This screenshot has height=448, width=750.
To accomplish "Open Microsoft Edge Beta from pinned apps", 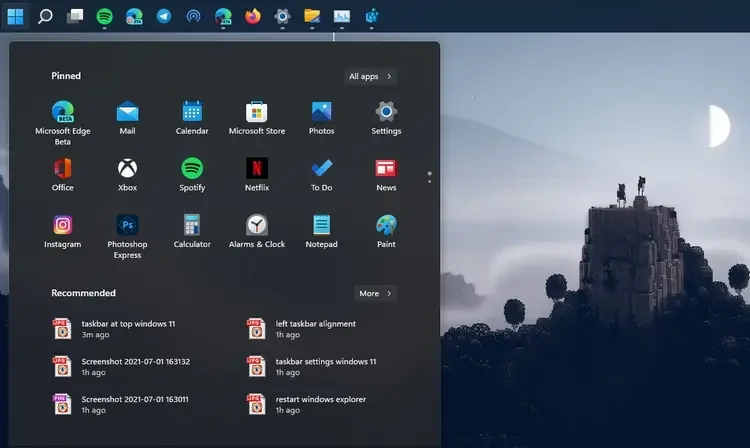I will (x=63, y=112).
